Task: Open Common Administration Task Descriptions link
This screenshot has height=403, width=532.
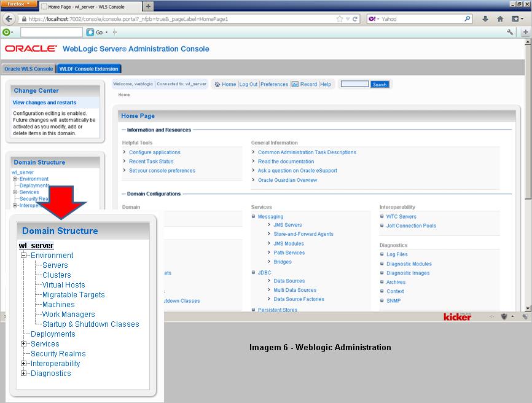Action: pyautogui.click(x=307, y=152)
